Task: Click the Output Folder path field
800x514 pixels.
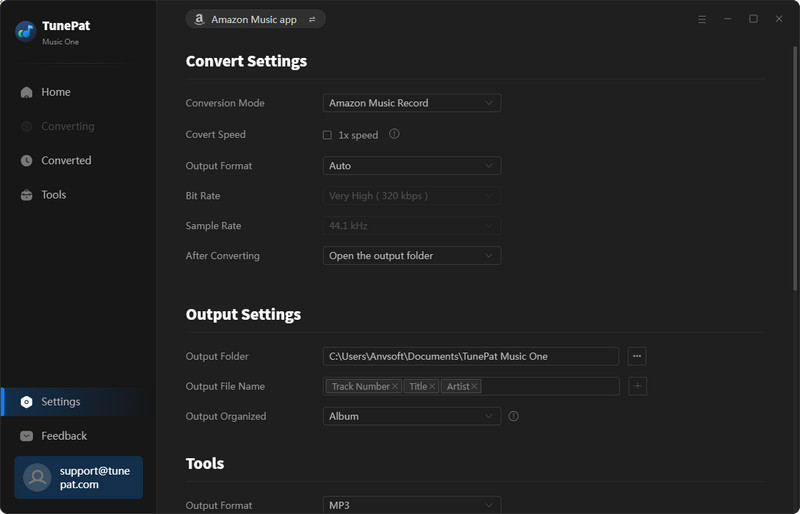Action: (x=471, y=356)
